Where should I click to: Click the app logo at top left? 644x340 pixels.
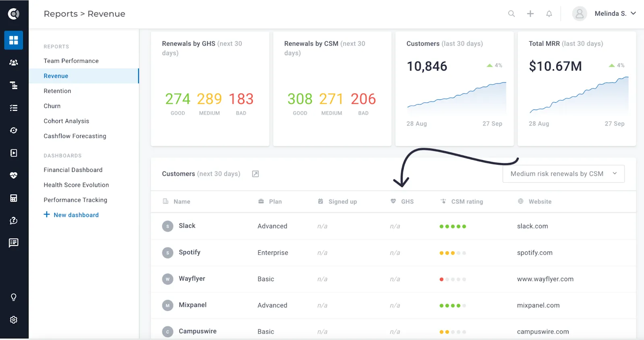14,14
